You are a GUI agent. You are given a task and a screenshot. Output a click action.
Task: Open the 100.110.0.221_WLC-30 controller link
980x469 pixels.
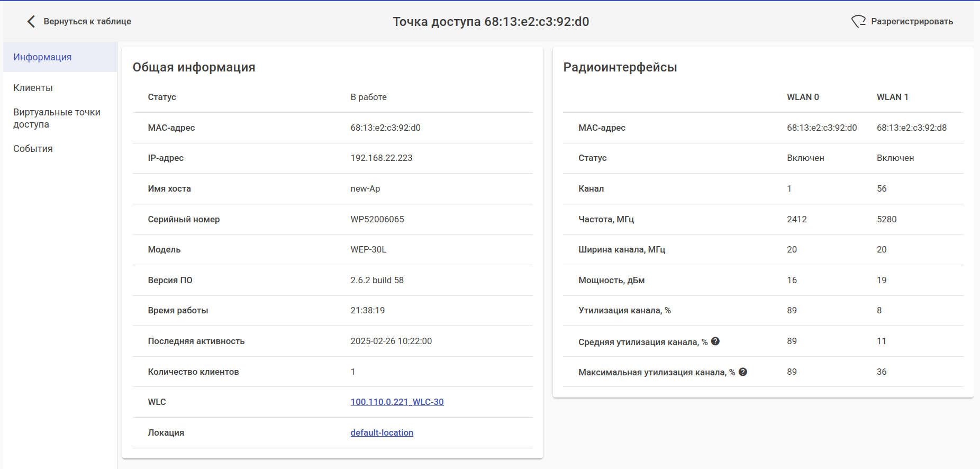click(x=397, y=402)
